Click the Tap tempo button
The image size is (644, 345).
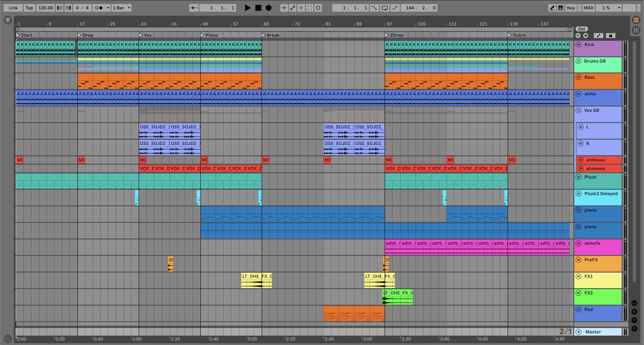point(29,8)
